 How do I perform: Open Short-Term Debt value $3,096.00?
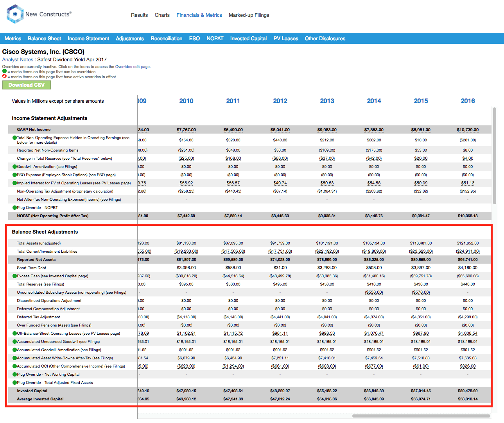coord(186,268)
